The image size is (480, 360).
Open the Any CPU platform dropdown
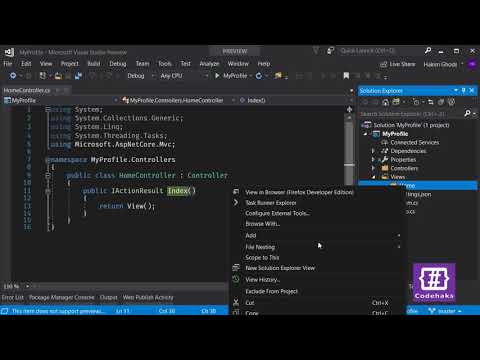[184, 76]
